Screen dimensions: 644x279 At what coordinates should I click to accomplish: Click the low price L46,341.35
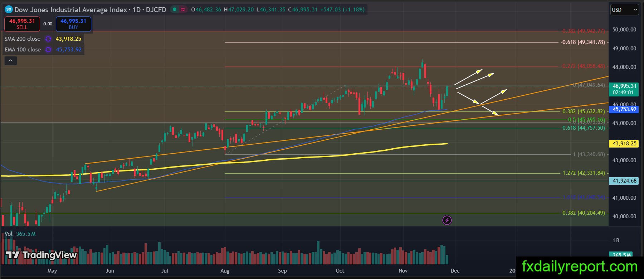pos(271,10)
